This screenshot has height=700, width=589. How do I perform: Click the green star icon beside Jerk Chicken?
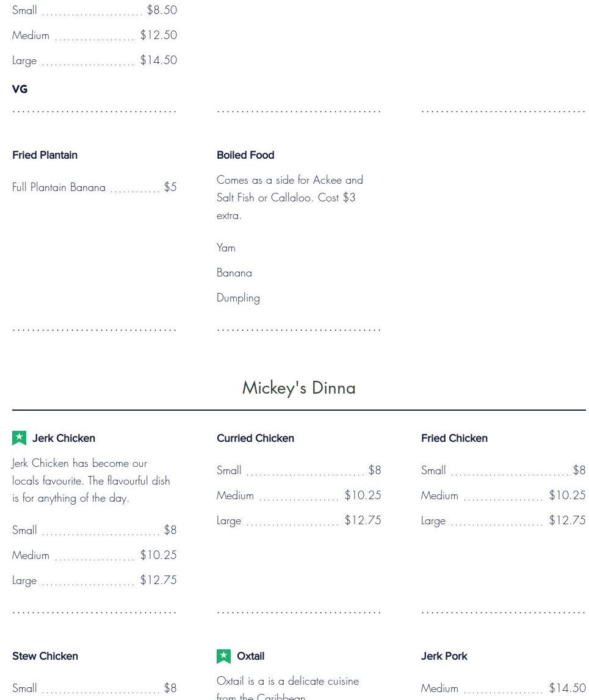click(x=19, y=438)
